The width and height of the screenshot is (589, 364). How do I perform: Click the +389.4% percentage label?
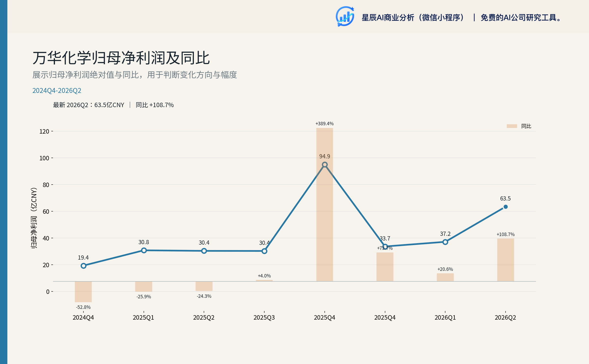coord(325,124)
